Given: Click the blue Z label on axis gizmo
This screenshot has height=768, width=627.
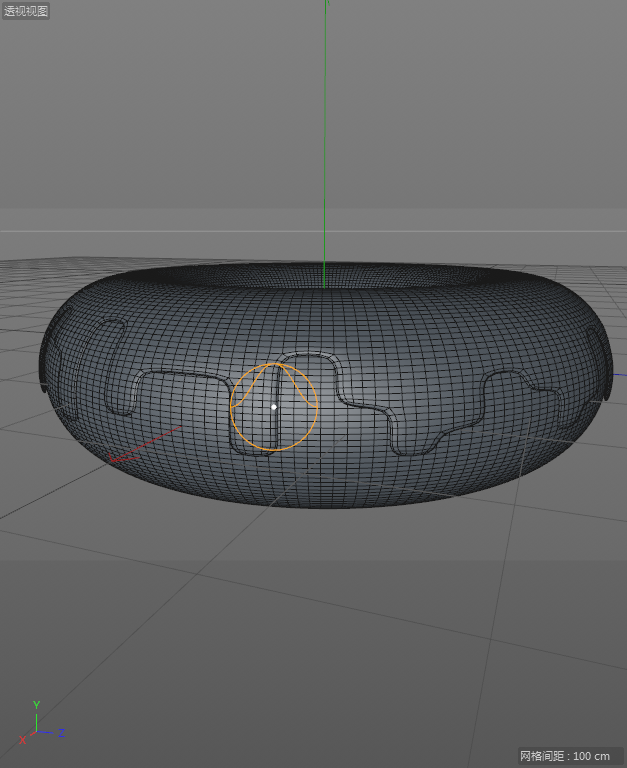Looking at the screenshot, I should point(61,733).
